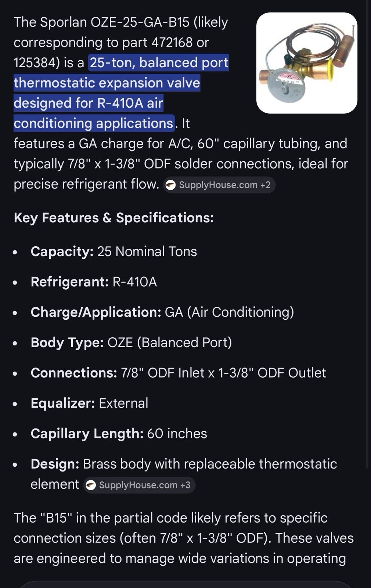Select the 'Capillary Length: 60 inches' bullet
The image size is (371, 588).
tap(119, 434)
